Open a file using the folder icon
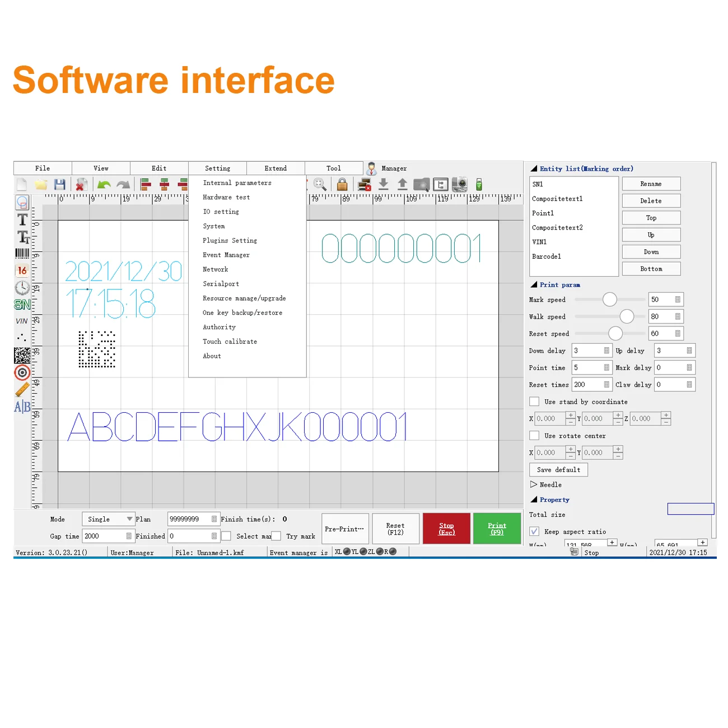The width and height of the screenshot is (728, 728). click(x=41, y=184)
